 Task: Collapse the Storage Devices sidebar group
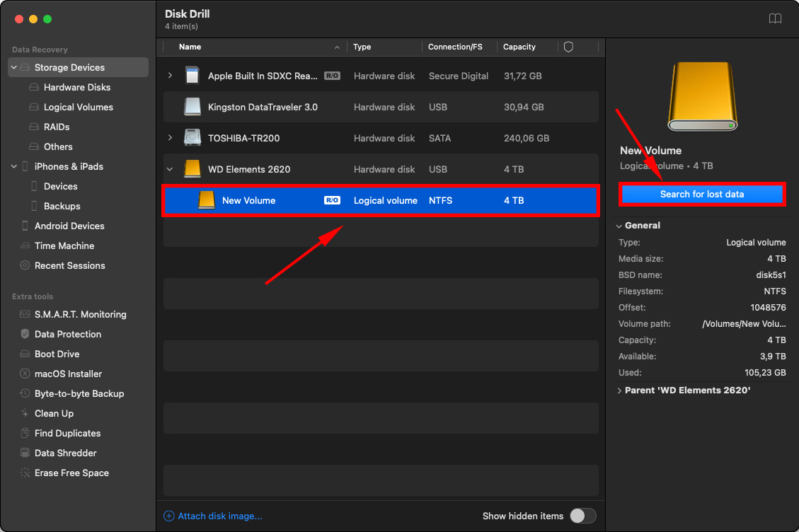coord(14,67)
